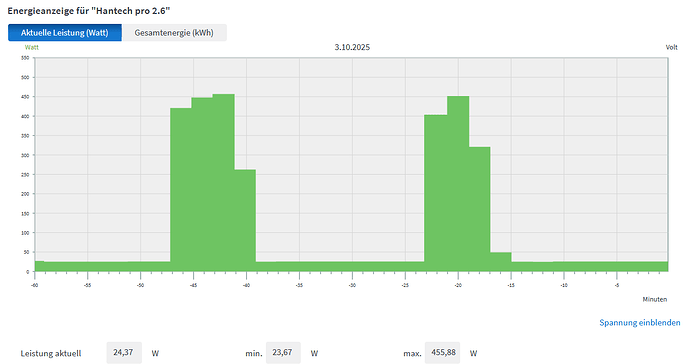
Task: Open the Gesamtenergie (kWh) tab
Action: coord(174,33)
